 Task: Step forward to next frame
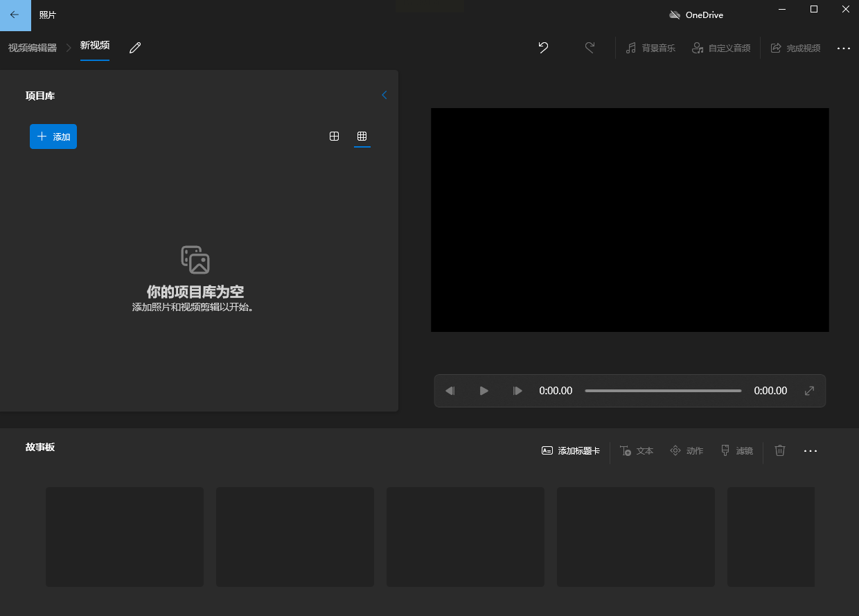[517, 391]
